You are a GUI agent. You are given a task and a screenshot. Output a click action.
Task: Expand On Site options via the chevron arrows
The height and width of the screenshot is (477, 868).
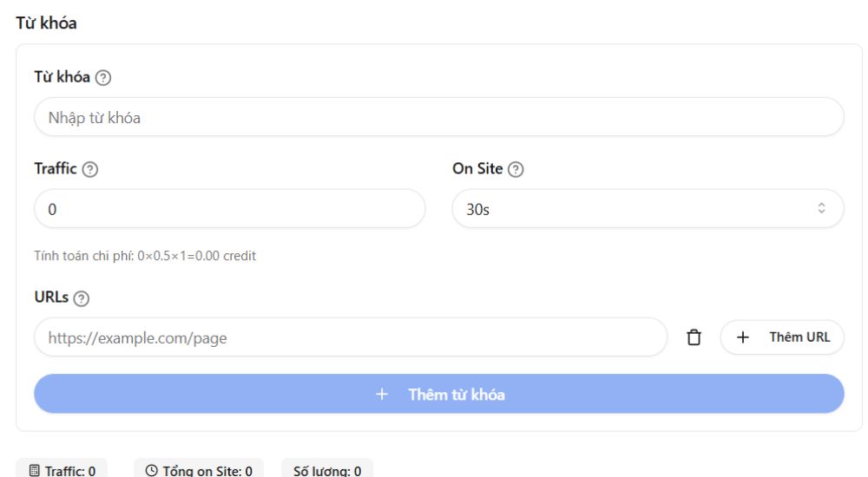(821, 208)
